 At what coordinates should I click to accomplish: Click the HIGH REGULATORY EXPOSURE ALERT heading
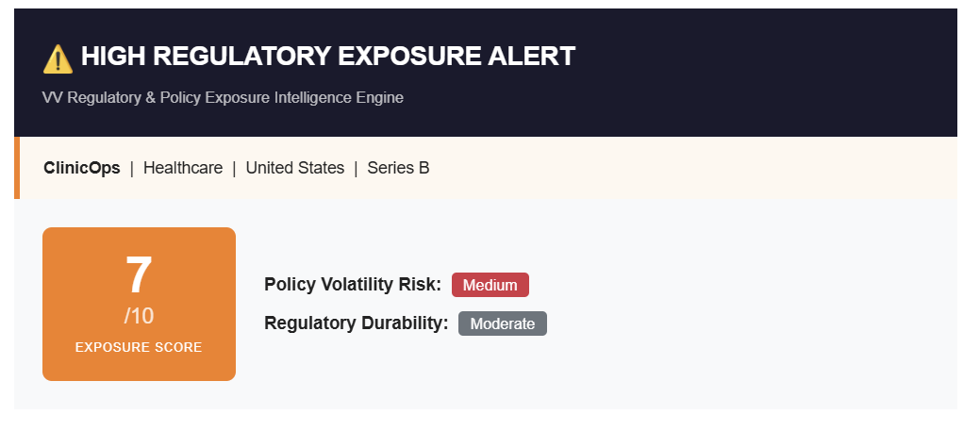(327, 57)
